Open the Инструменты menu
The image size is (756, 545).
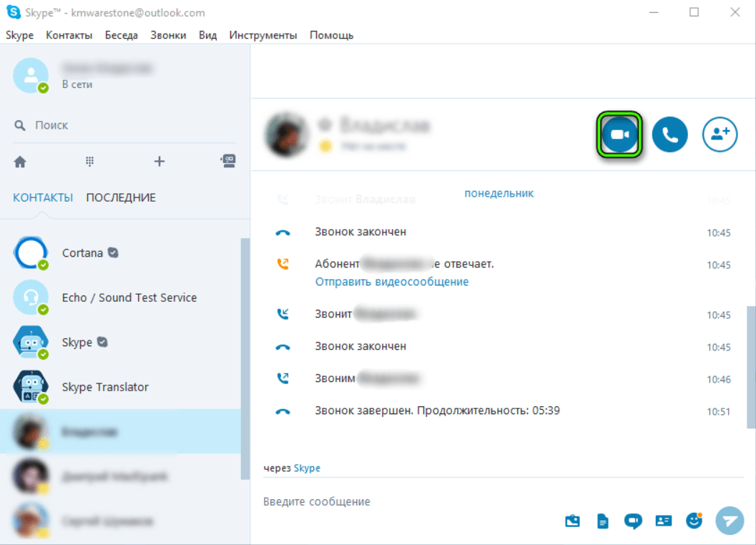(263, 35)
